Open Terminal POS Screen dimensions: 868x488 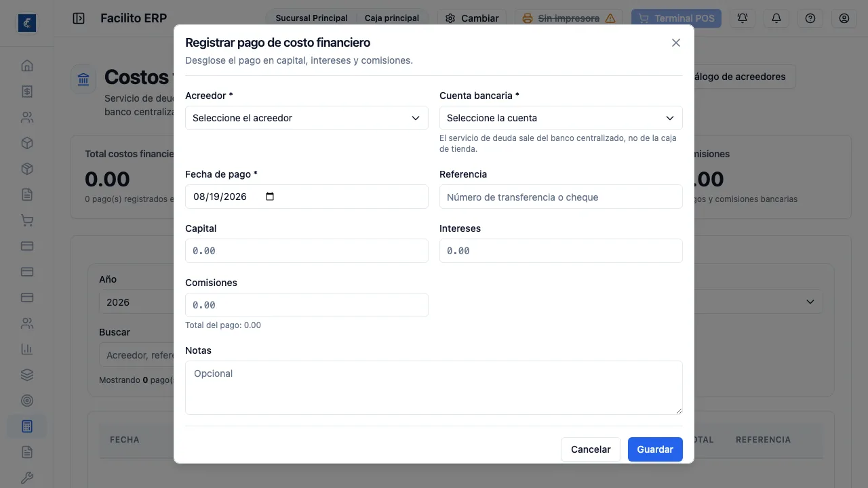[x=676, y=18]
